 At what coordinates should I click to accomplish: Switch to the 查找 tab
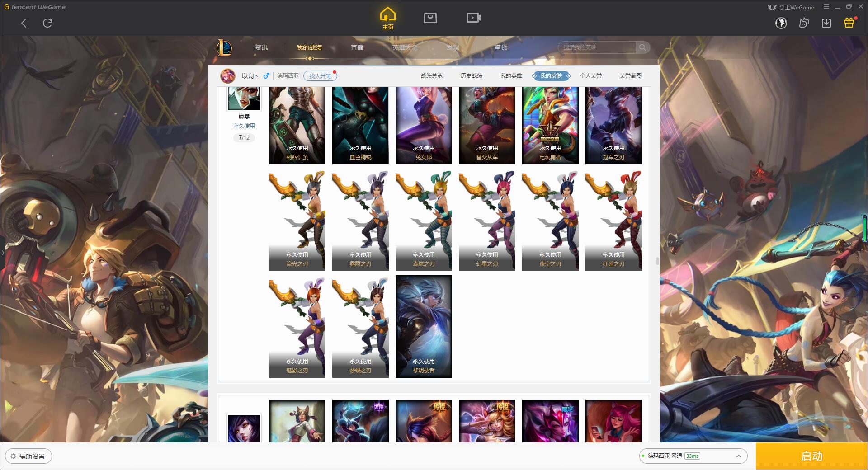pos(501,47)
